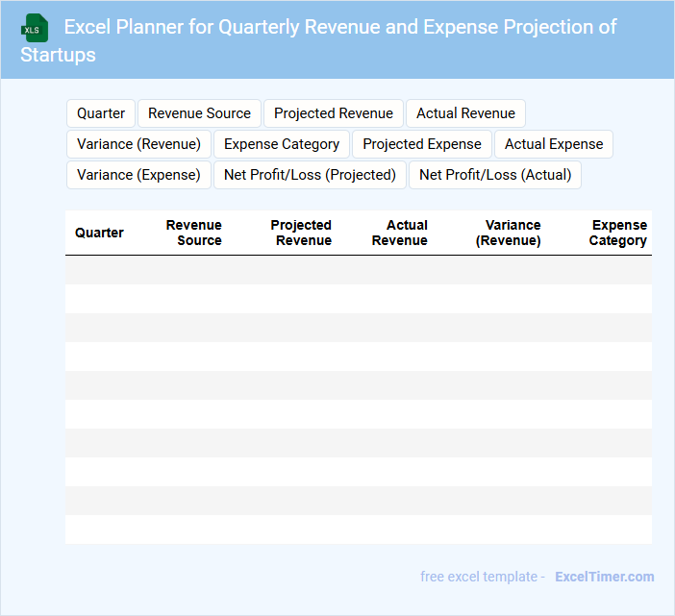
Task: Select the Variance (Revenue) column header
Action: point(509,233)
